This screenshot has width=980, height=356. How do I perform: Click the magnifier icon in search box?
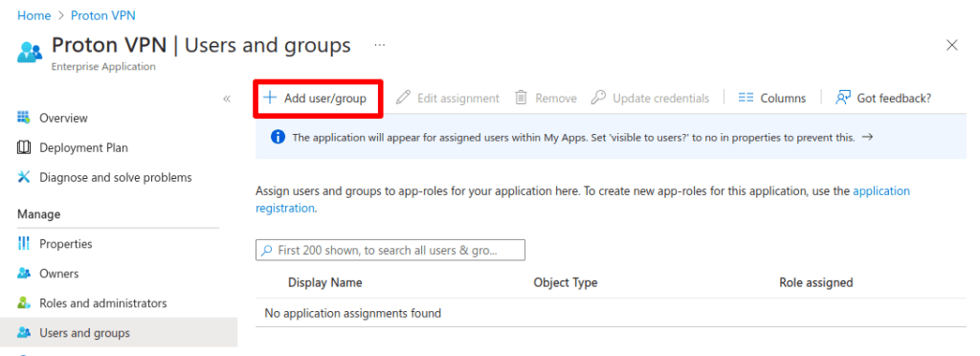(267, 250)
